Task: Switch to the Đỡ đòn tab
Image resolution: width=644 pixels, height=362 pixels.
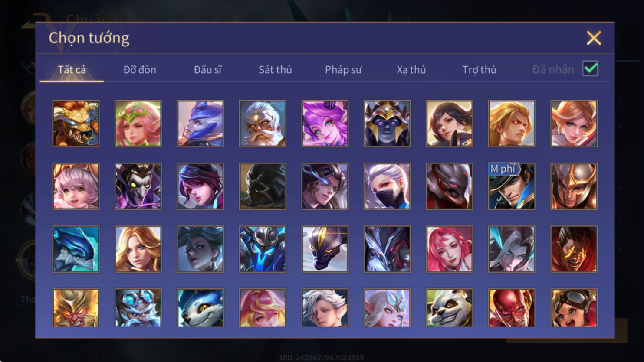Action: (140, 70)
